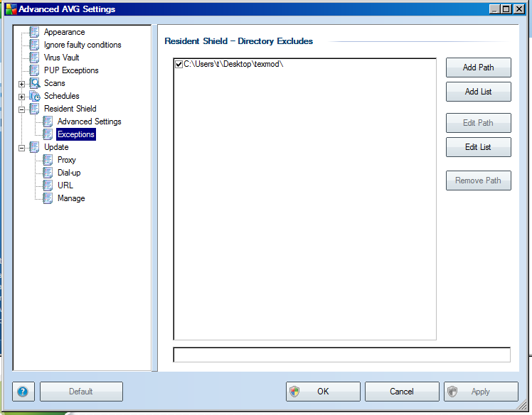Click the Default button

tap(81, 392)
